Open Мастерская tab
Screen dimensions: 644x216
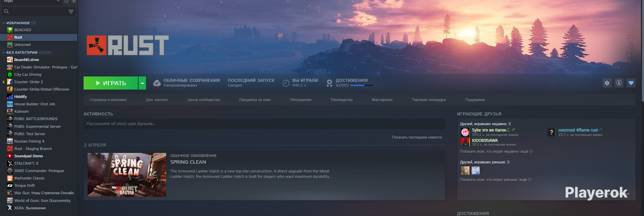click(382, 100)
